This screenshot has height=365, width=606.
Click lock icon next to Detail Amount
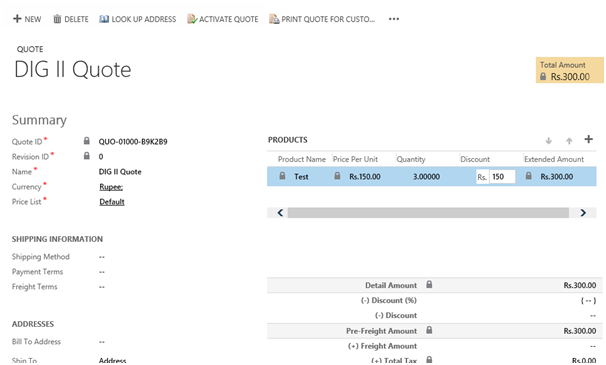pos(429,285)
